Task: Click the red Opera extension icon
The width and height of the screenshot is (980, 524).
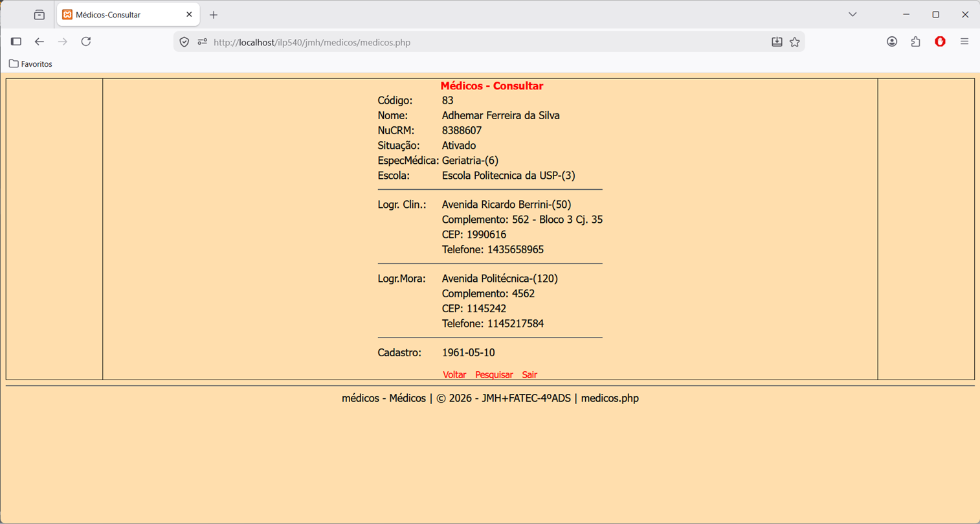Action: 940,41
